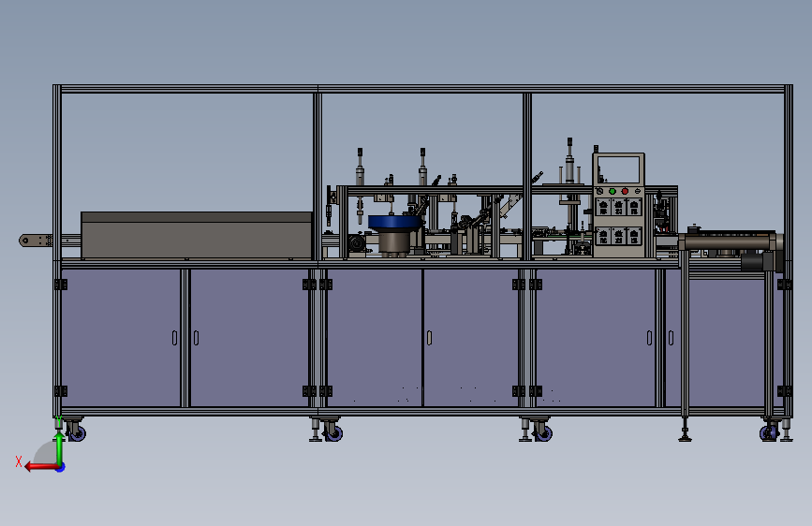Select the long gray tunnel cover on the left
The image size is (812, 526).
(197, 235)
